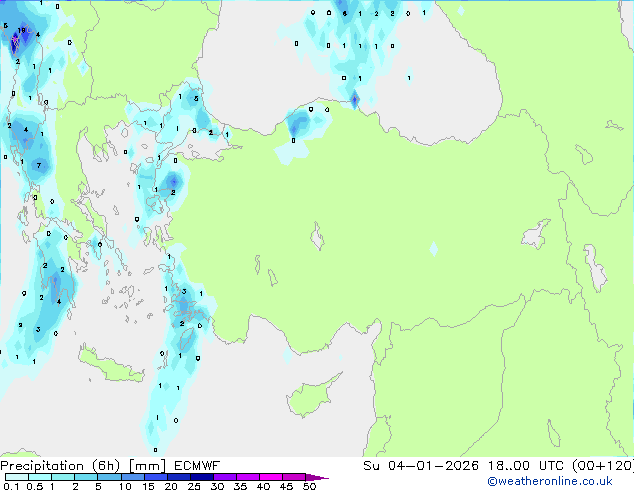The width and height of the screenshot is (634, 490).
Task: Click the 'ECMWF' model label
Action: tap(197, 466)
